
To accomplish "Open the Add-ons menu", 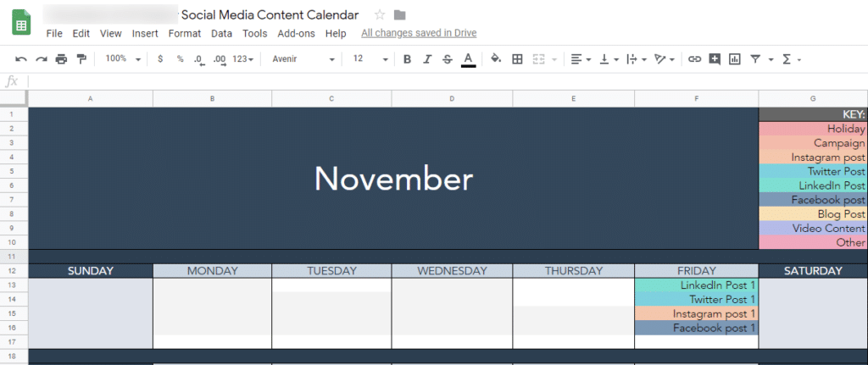I will click(x=296, y=33).
